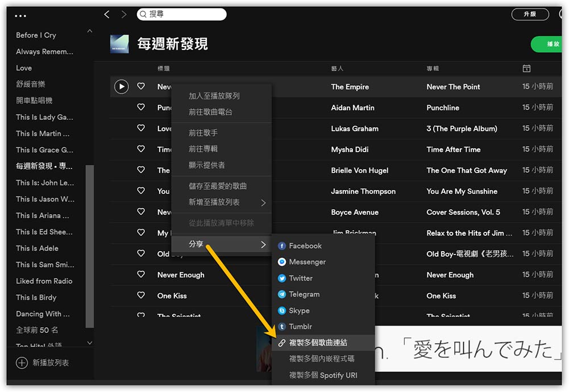Like the track by Aidan Martin
Viewport: 569px width, 392px height.
[x=141, y=107]
